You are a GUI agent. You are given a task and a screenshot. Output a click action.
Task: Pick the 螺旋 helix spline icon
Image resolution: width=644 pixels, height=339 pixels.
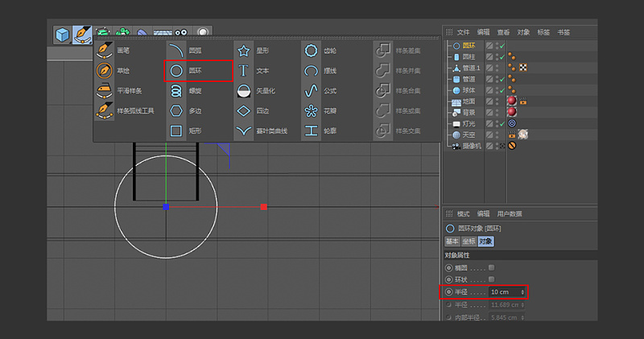176,91
